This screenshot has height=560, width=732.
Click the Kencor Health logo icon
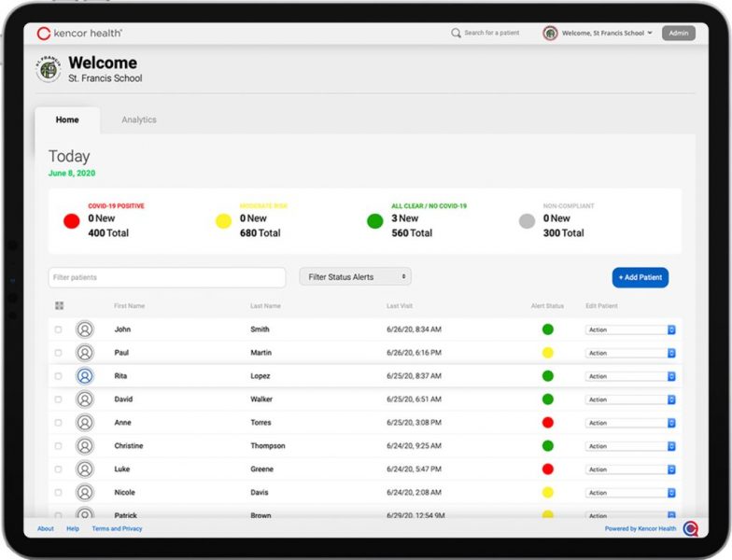43,34
